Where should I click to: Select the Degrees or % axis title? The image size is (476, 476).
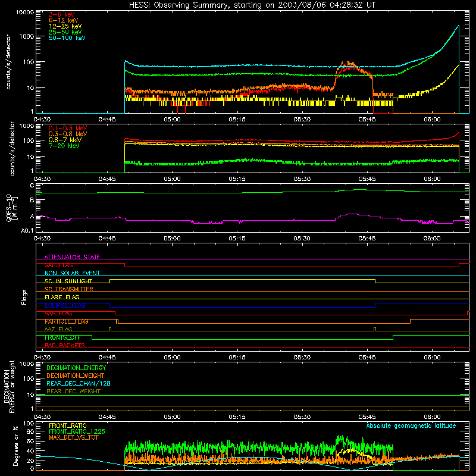(16, 446)
